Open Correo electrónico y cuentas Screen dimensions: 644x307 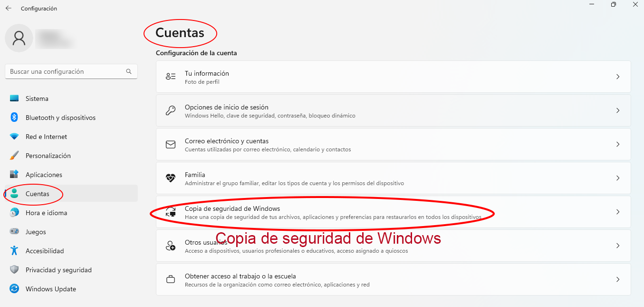click(394, 144)
